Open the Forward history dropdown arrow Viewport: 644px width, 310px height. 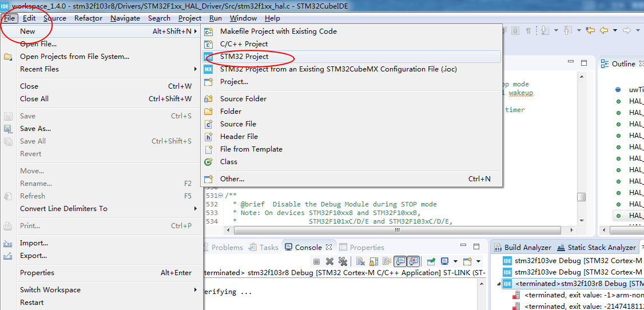638,30
